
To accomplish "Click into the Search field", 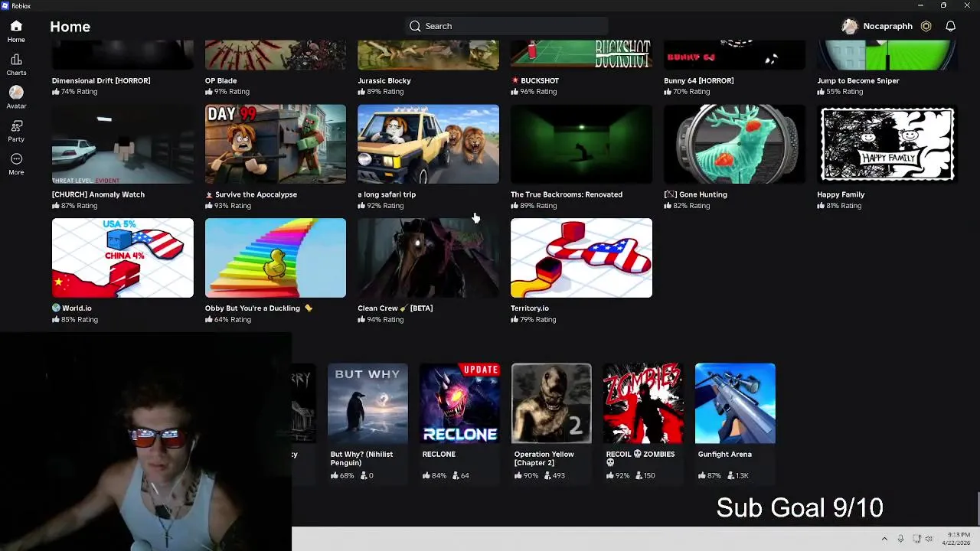I will click(x=506, y=26).
